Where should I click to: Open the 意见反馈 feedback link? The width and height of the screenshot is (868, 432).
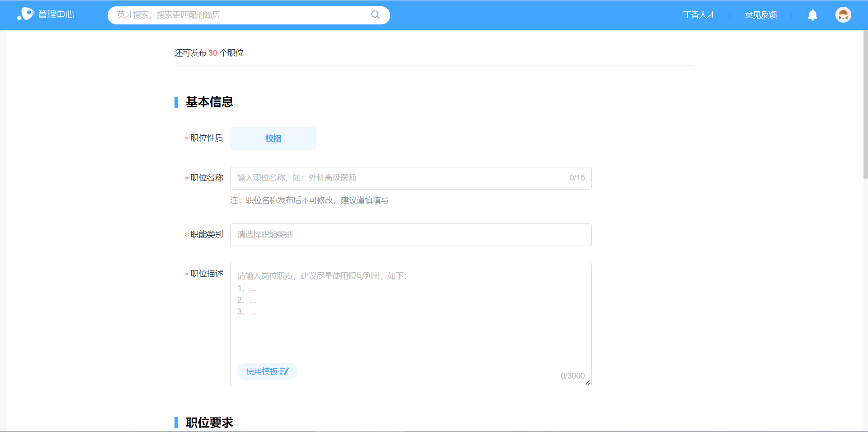click(x=760, y=15)
